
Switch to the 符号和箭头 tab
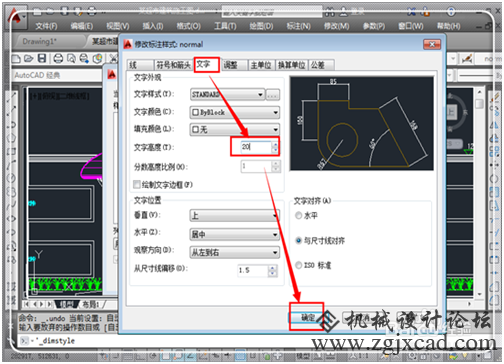(x=174, y=65)
